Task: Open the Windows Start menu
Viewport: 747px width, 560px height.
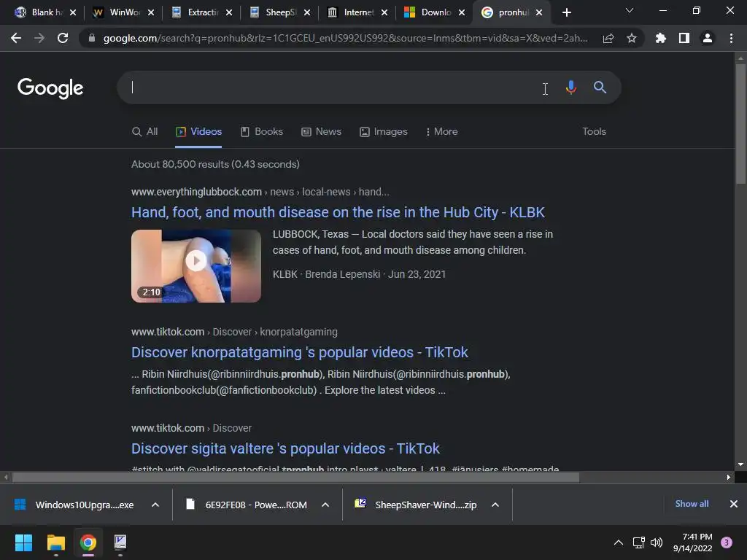Action: [x=23, y=542]
